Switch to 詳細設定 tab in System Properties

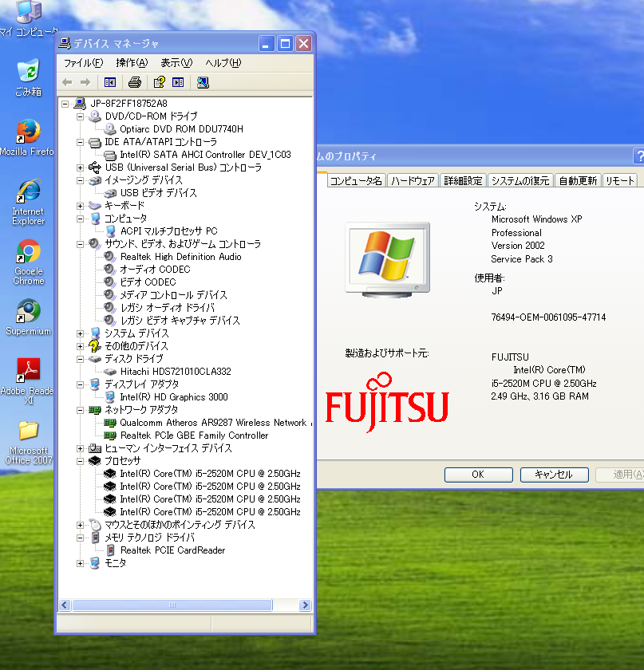point(463,181)
